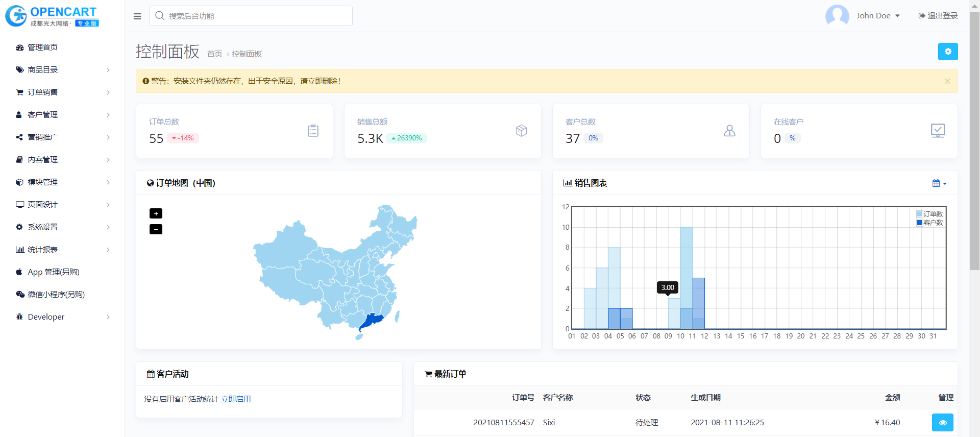
Task: Click the Developer bug icon
Action: click(19, 317)
